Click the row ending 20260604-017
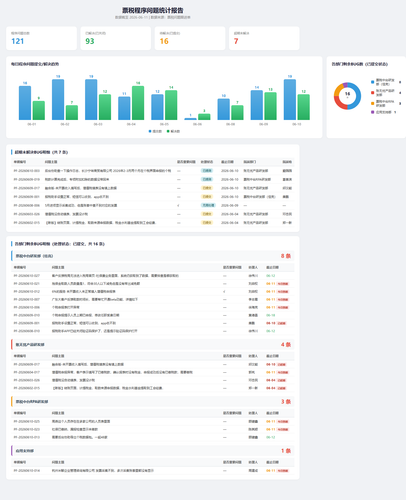 153,372
